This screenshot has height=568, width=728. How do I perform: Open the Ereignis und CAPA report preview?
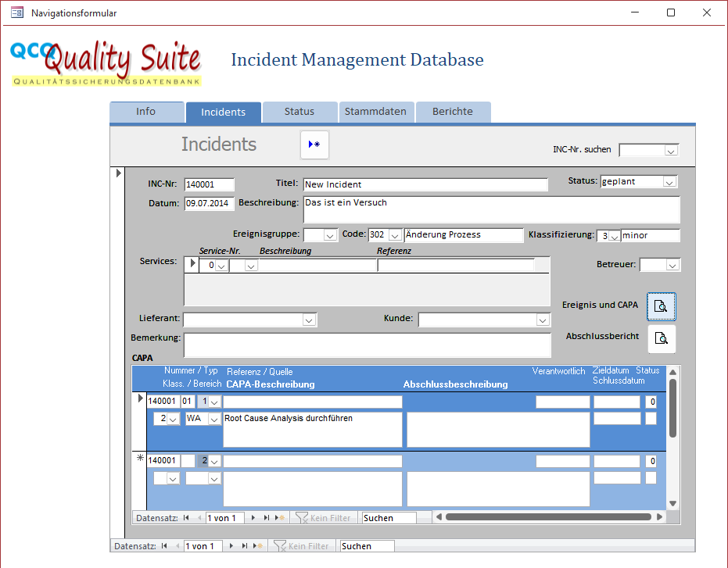coord(661,306)
